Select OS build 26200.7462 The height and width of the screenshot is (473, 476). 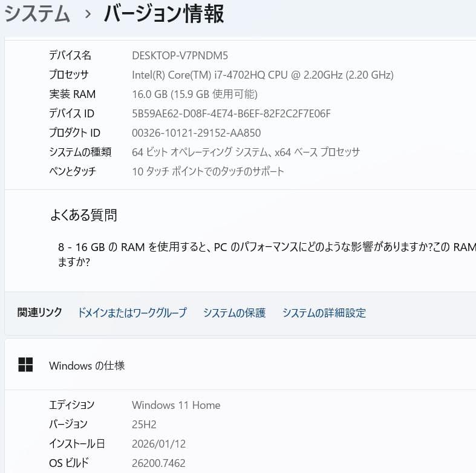point(158,463)
